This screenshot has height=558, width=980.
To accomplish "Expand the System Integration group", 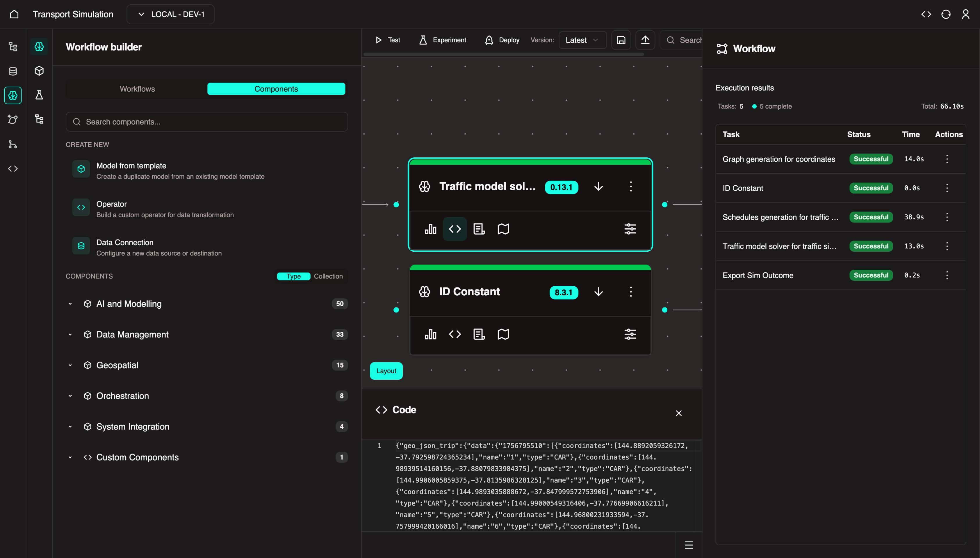I will pyautogui.click(x=206, y=427).
